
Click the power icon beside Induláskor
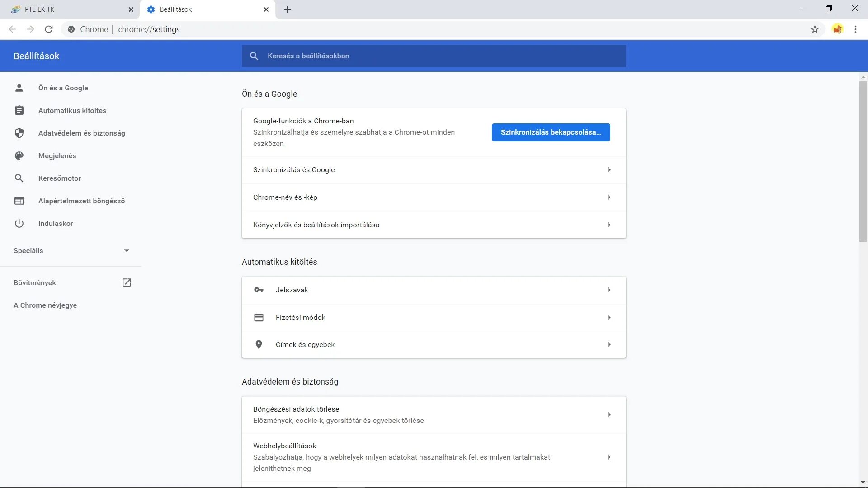(19, 223)
